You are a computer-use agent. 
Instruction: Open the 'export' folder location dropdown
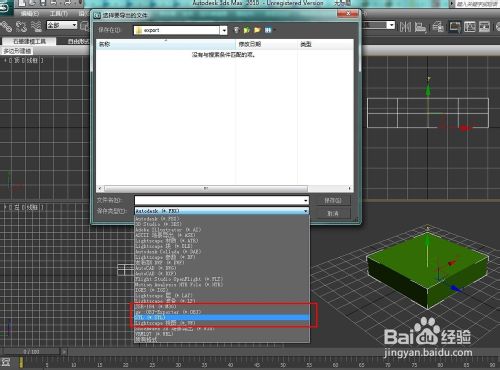[x=224, y=30]
